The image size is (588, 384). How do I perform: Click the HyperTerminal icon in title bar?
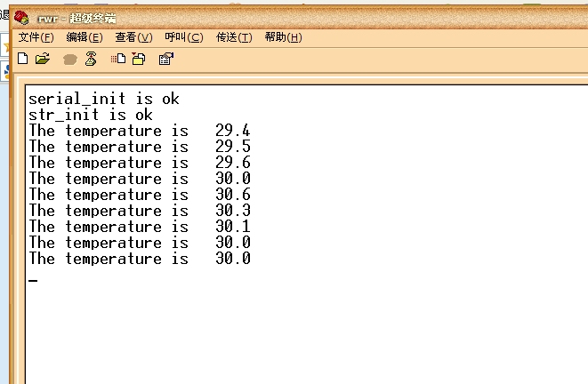[21, 18]
